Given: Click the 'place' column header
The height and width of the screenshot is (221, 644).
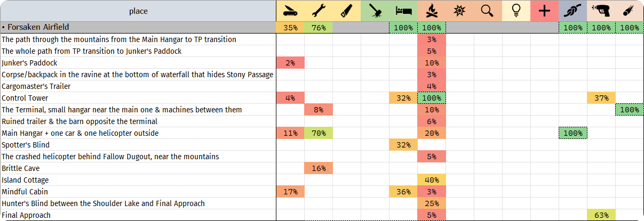Looking at the screenshot, I should [138, 11].
